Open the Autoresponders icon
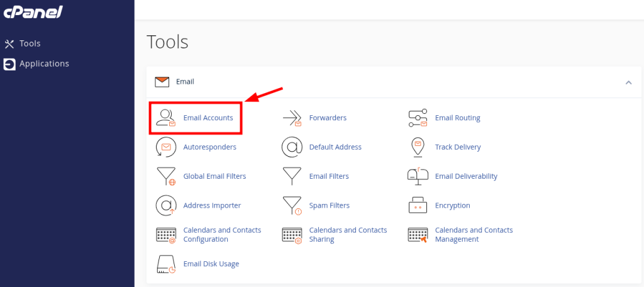Image resolution: width=644 pixels, height=287 pixels. [x=166, y=147]
